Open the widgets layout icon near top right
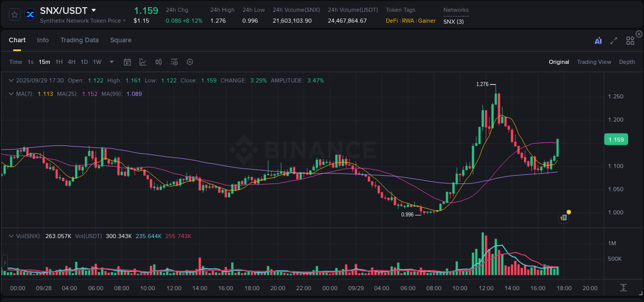 click(x=630, y=40)
